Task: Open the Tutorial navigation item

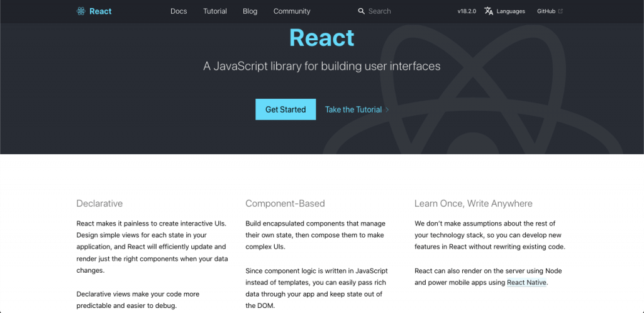Action: [215, 11]
